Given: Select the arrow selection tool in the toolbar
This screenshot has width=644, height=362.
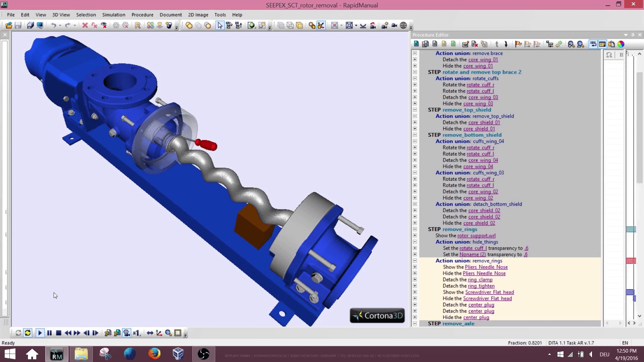Looking at the screenshot, I should point(220,25).
